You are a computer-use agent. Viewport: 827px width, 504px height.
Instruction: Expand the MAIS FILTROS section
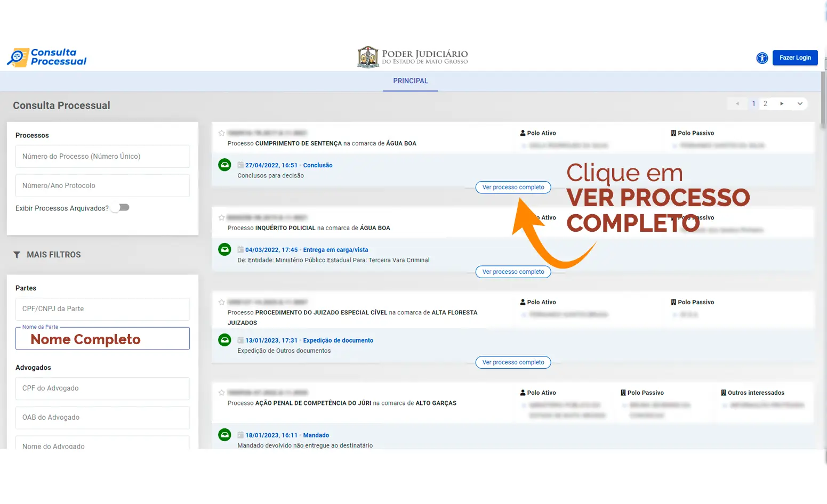48,255
